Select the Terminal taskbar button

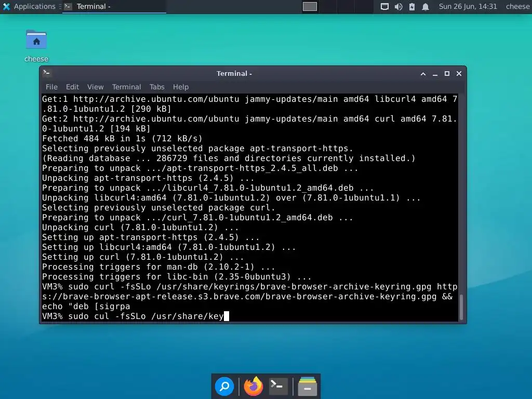[x=114, y=6]
